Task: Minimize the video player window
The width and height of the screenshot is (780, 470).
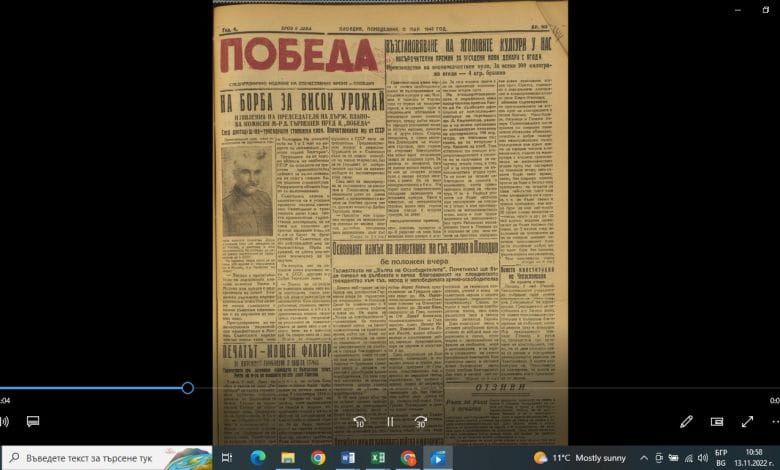Action: coord(738,10)
